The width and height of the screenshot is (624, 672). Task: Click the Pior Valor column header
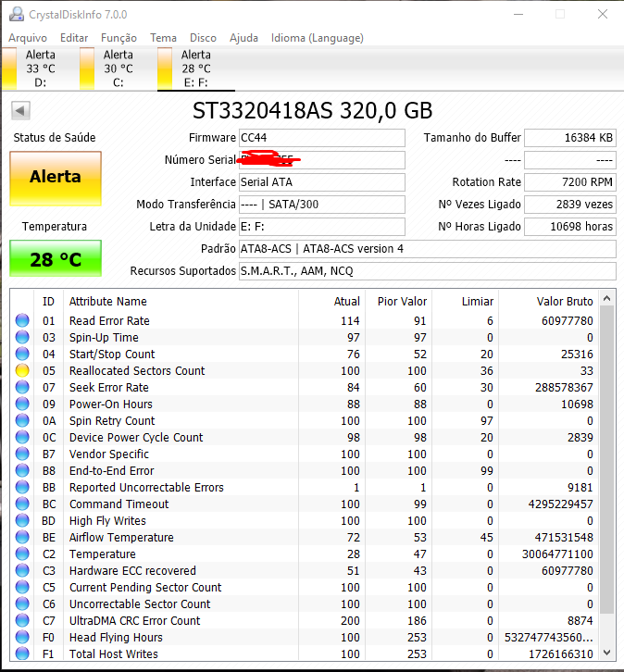(x=399, y=301)
